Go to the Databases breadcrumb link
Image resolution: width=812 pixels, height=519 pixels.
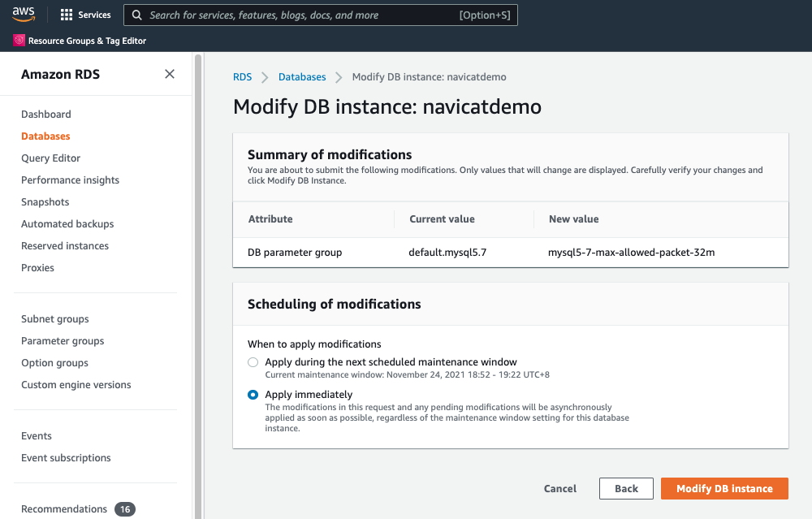tap(302, 77)
